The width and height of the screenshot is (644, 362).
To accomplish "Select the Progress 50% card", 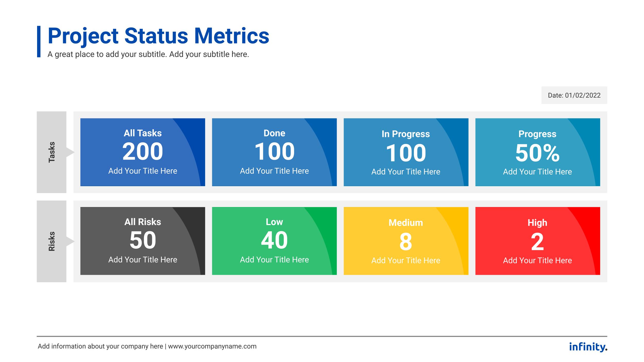I will pos(537,152).
